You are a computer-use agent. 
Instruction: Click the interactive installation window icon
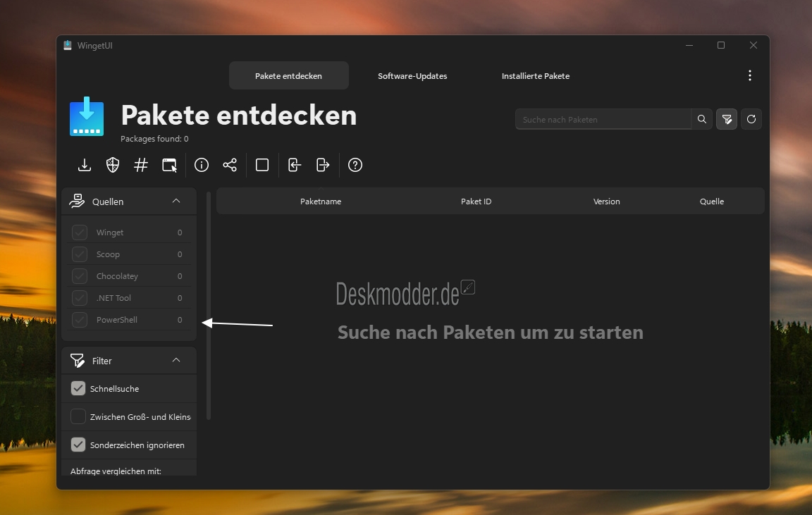click(x=169, y=165)
